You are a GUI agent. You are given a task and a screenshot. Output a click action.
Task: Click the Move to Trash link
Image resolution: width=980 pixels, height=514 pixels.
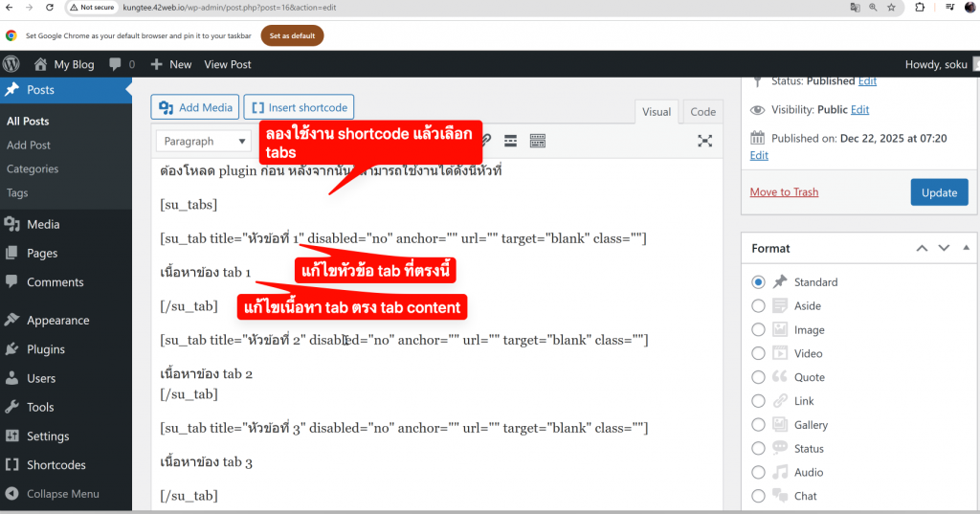click(x=784, y=192)
